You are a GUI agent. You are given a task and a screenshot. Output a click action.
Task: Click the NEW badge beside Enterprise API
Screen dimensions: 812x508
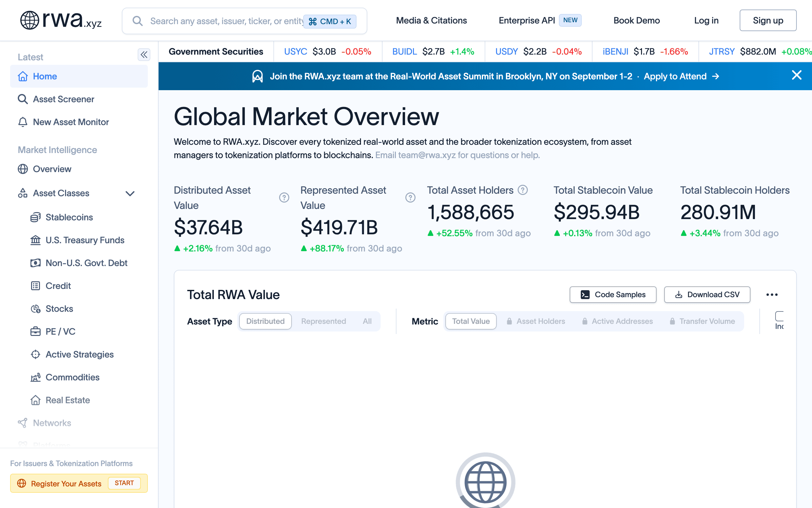[570, 20]
